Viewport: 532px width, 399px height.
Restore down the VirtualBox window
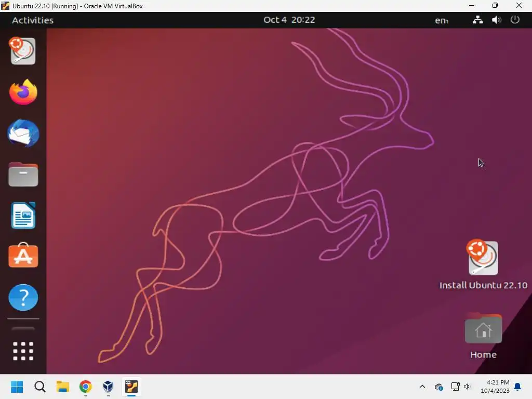(x=495, y=6)
